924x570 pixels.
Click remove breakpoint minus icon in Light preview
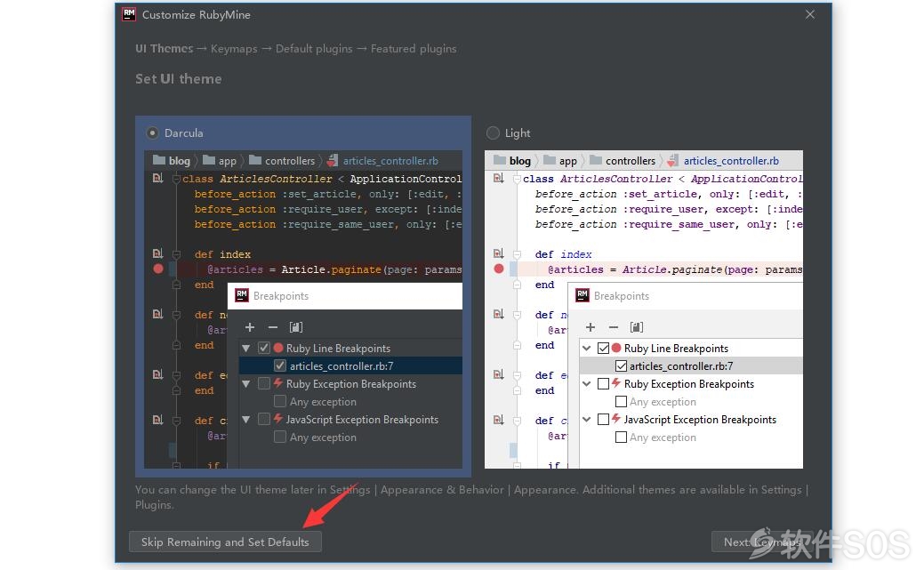[x=614, y=327]
